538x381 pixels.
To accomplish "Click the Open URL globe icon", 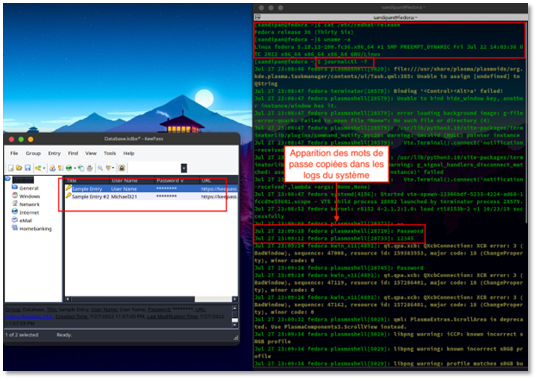I will point(69,168).
